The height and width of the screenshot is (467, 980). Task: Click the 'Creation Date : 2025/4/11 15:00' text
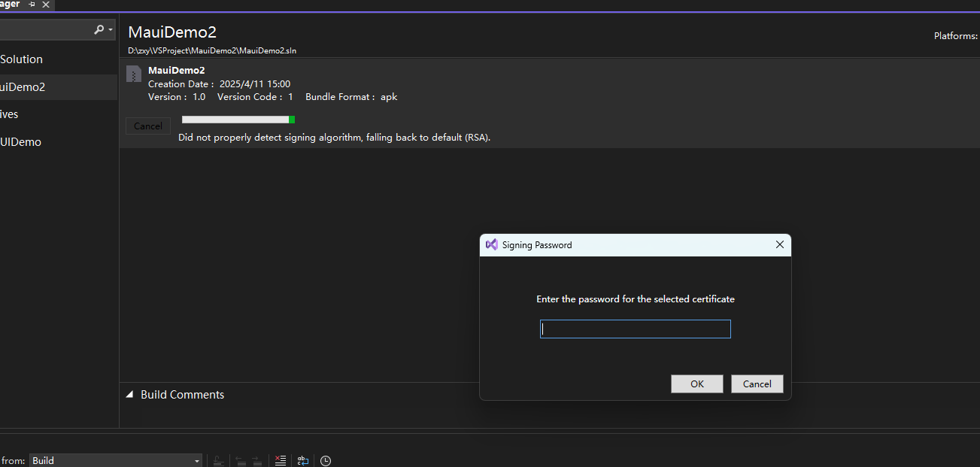click(x=219, y=84)
